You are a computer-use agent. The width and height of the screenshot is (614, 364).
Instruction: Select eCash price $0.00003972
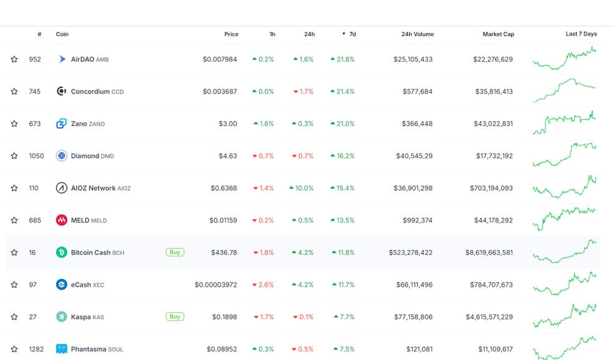(216, 285)
